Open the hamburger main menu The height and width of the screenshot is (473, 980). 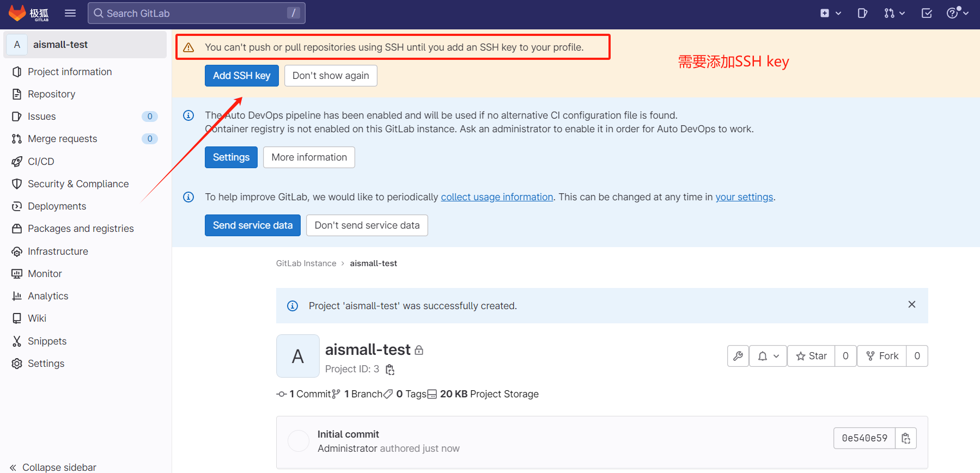click(x=70, y=13)
